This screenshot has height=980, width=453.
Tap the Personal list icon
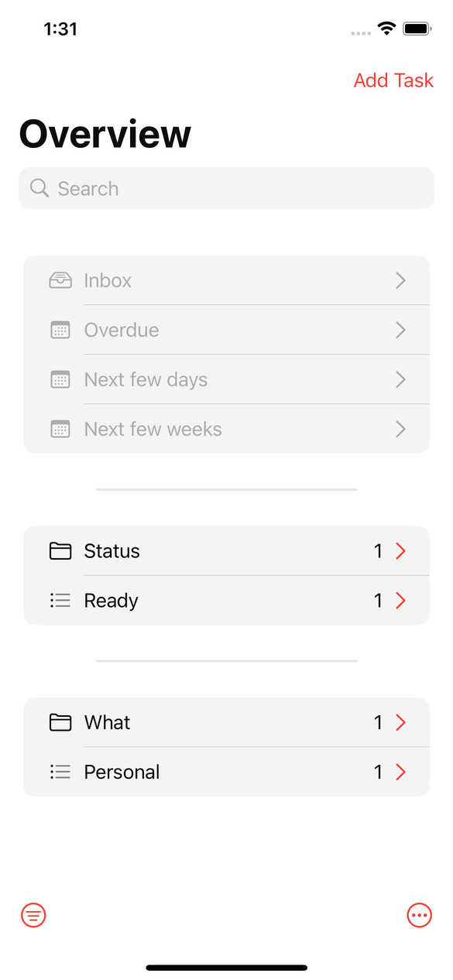click(x=60, y=772)
